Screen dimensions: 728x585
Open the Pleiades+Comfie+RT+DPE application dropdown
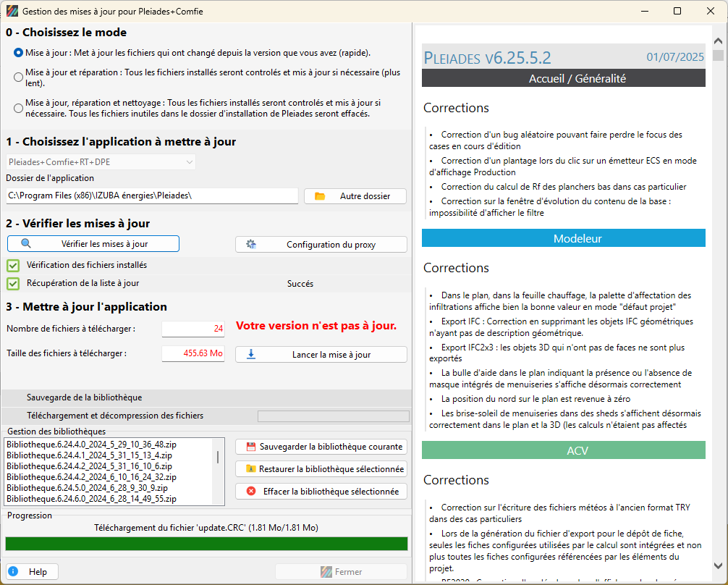tap(101, 162)
